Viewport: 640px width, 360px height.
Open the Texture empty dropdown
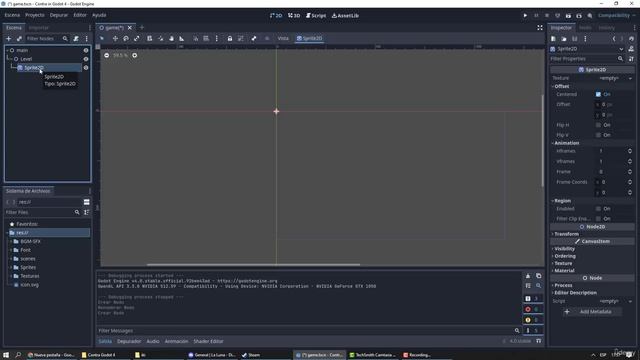tap(615, 78)
